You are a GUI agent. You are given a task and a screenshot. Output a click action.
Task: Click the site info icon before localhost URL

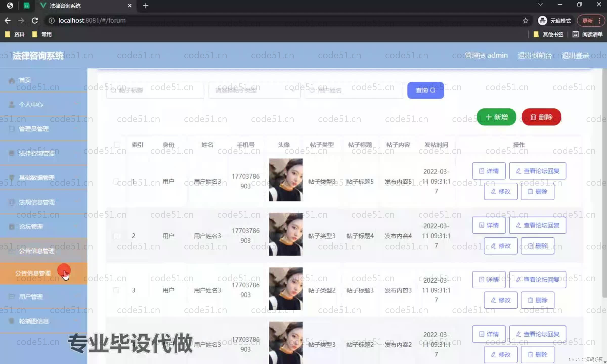[52, 21]
